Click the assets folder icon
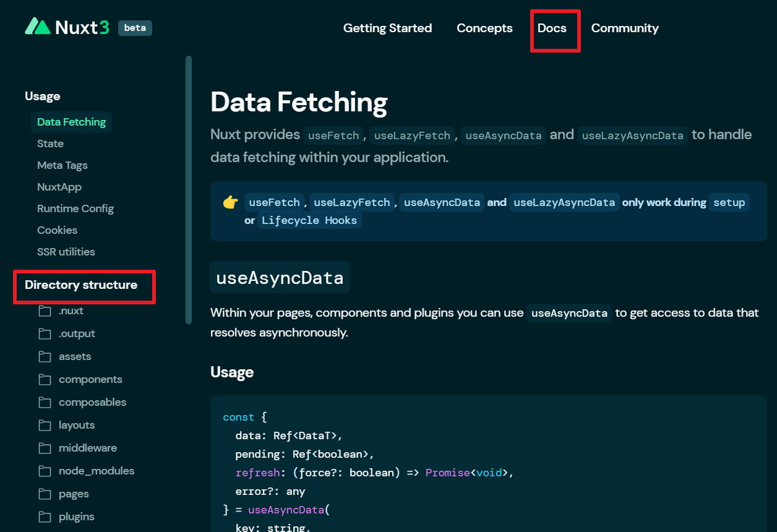This screenshot has height=532, width=777. point(45,356)
